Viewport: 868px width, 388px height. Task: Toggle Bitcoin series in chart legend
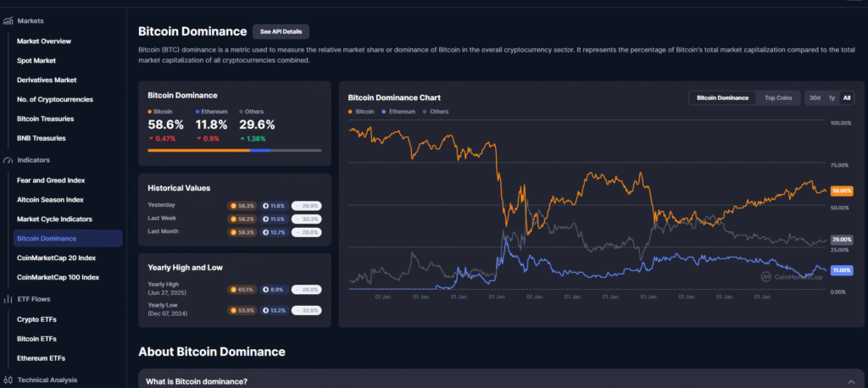tap(362, 112)
